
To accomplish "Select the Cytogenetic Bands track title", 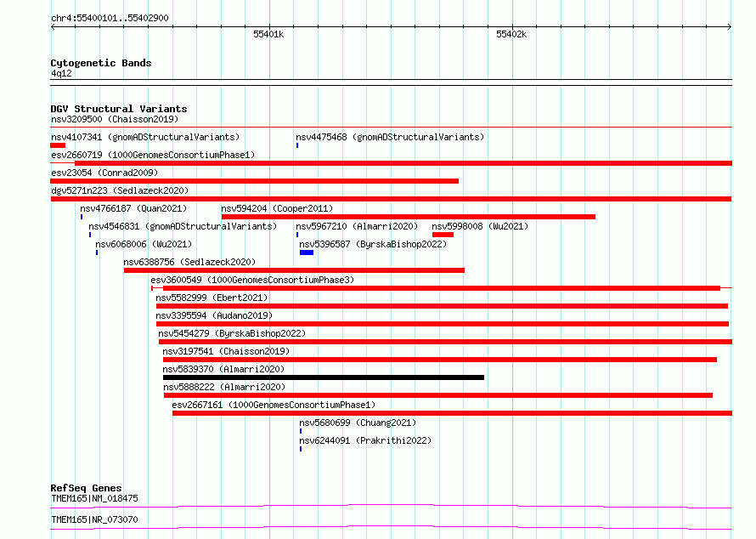I will tap(101, 63).
